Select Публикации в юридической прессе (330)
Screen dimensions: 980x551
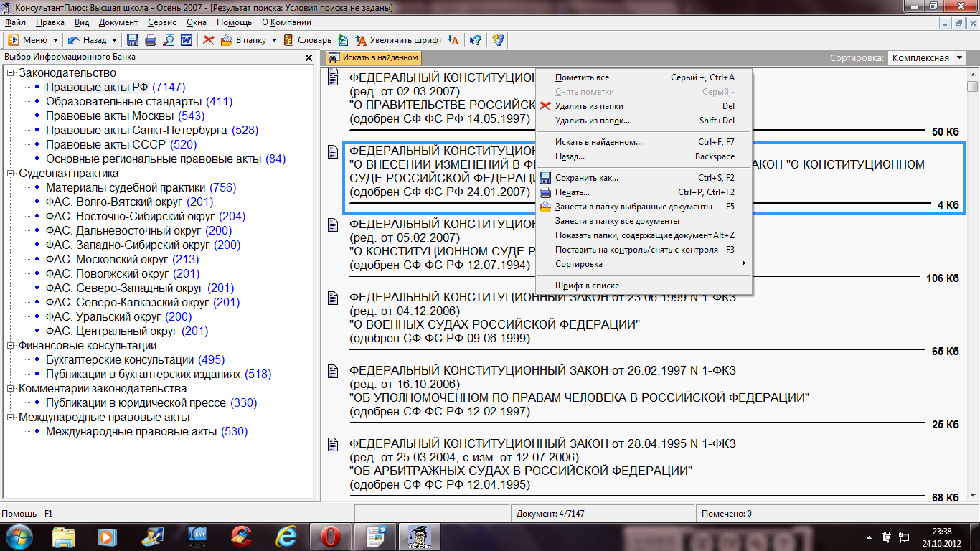151,402
